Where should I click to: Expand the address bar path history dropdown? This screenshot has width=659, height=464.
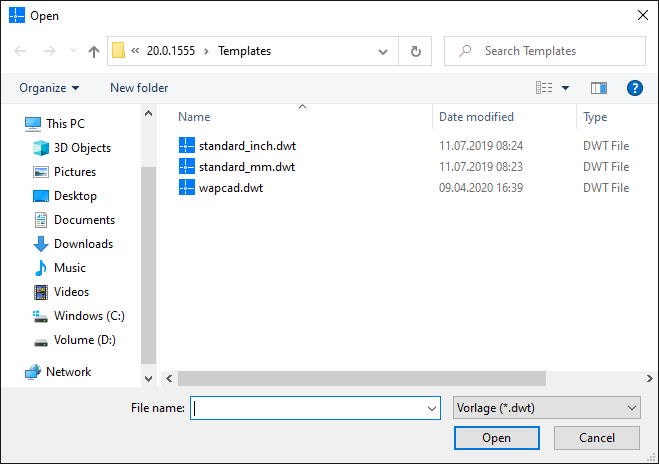point(384,51)
